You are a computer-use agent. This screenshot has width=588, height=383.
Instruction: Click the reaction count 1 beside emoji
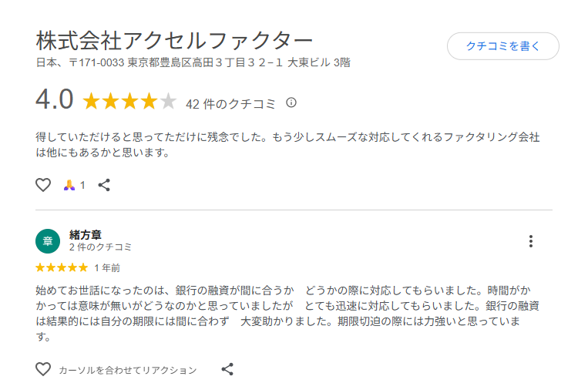pos(82,185)
